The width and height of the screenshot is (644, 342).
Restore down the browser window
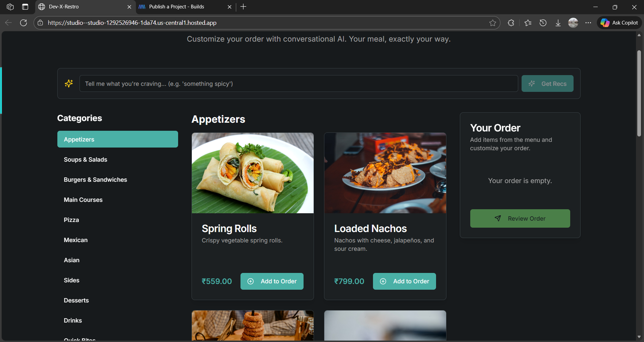click(615, 7)
